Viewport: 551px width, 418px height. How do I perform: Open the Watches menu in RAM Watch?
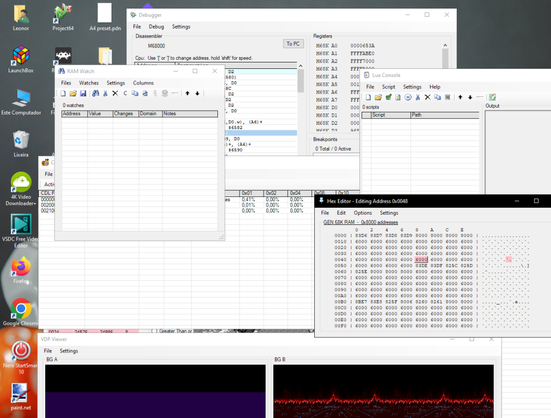(89, 83)
